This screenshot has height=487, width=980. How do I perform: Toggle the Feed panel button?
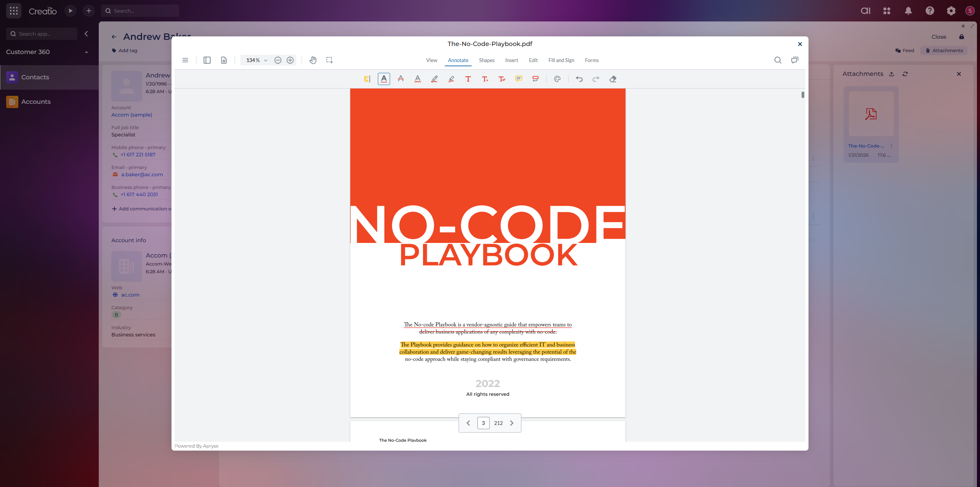click(905, 51)
